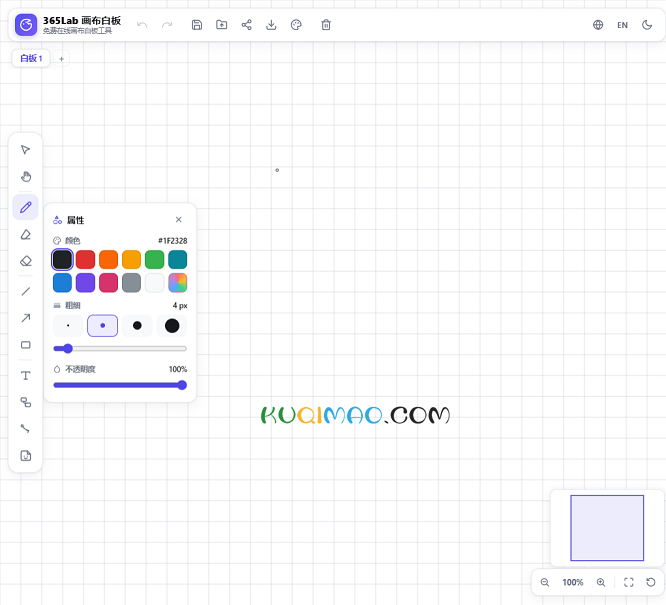Toggle dark mode with the moon icon

click(647, 25)
